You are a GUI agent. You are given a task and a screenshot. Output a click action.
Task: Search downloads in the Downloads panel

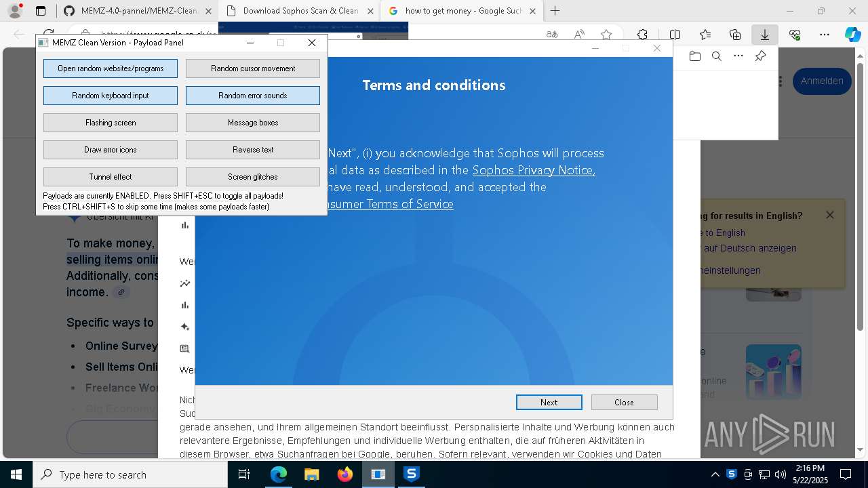[717, 56]
